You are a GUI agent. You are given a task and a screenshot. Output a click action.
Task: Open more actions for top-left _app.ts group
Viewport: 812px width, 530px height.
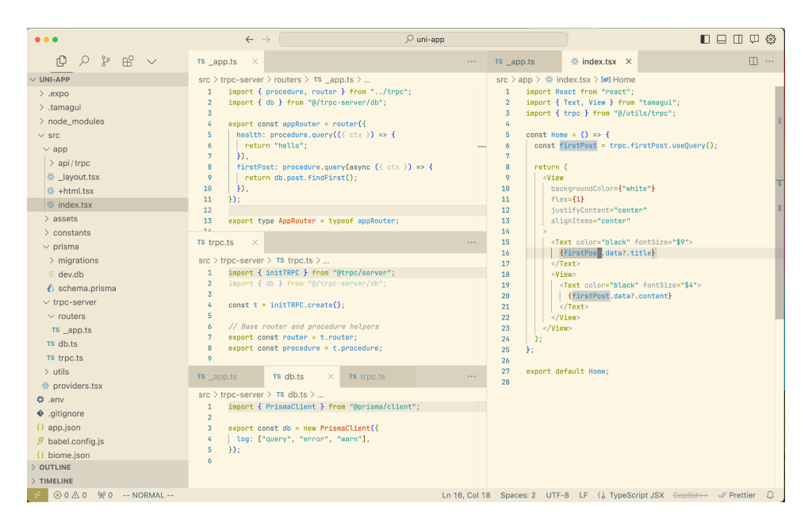[471, 61]
